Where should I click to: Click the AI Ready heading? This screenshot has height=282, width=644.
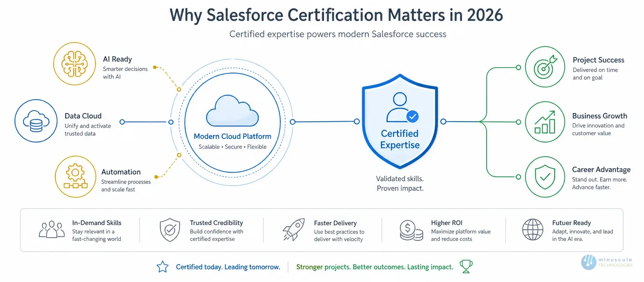click(117, 59)
